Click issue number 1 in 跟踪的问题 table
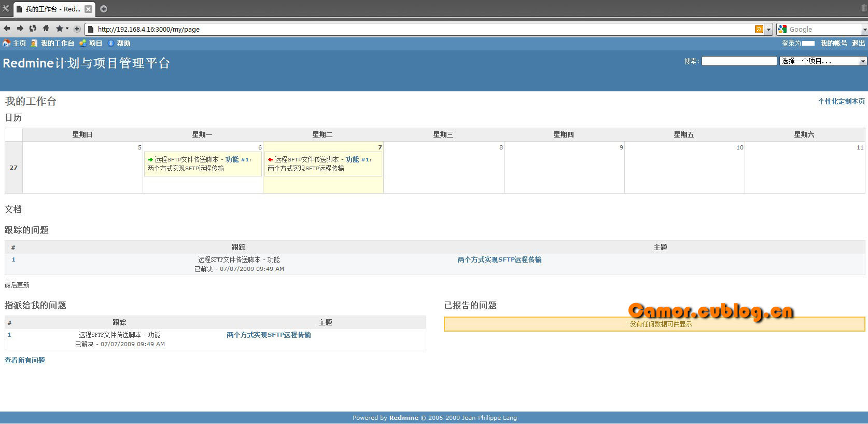This screenshot has width=868, height=424. (13, 259)
